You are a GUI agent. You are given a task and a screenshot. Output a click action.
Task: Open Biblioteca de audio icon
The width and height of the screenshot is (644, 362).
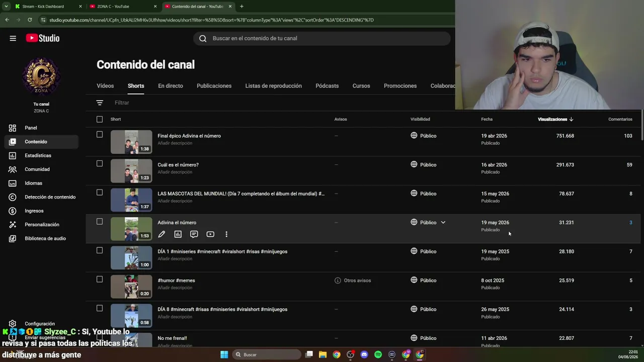coord(13,238)
